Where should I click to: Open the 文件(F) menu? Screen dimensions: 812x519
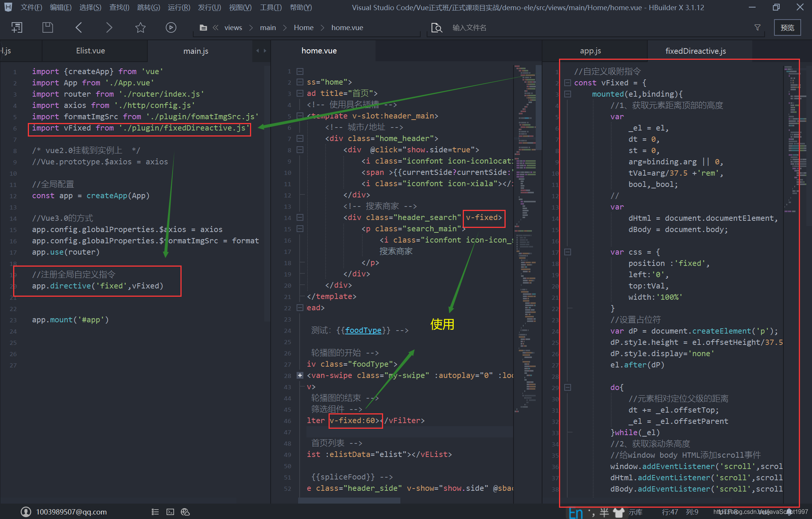tap(31, 8)
